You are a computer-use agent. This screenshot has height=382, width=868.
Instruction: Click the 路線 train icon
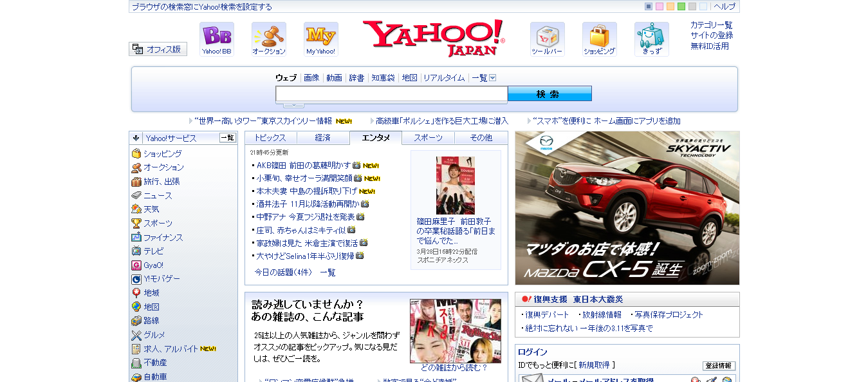click(x=136, y=321)
